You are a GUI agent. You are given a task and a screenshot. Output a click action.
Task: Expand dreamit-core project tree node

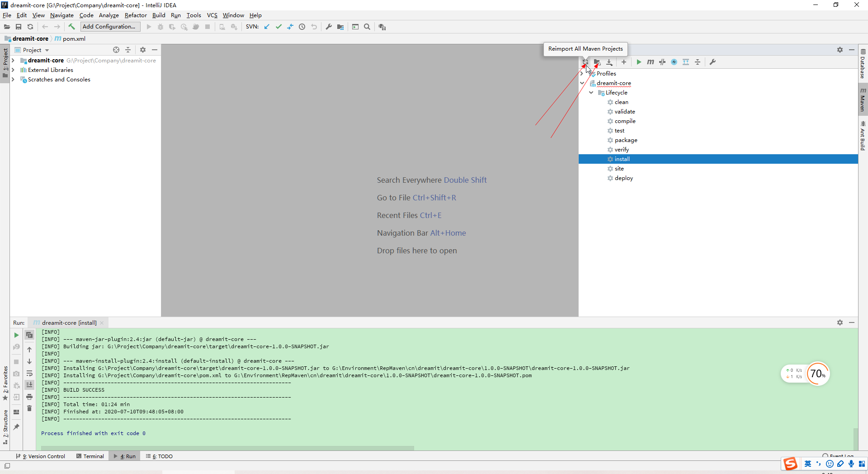(13, 60)
